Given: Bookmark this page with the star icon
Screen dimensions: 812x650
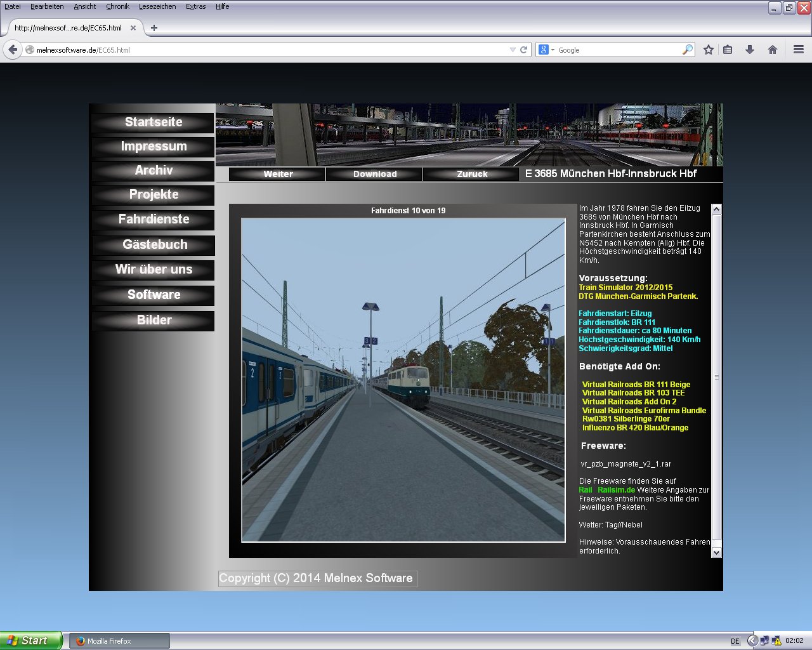Looking at the screenshot, I should (x=709, y=50).
